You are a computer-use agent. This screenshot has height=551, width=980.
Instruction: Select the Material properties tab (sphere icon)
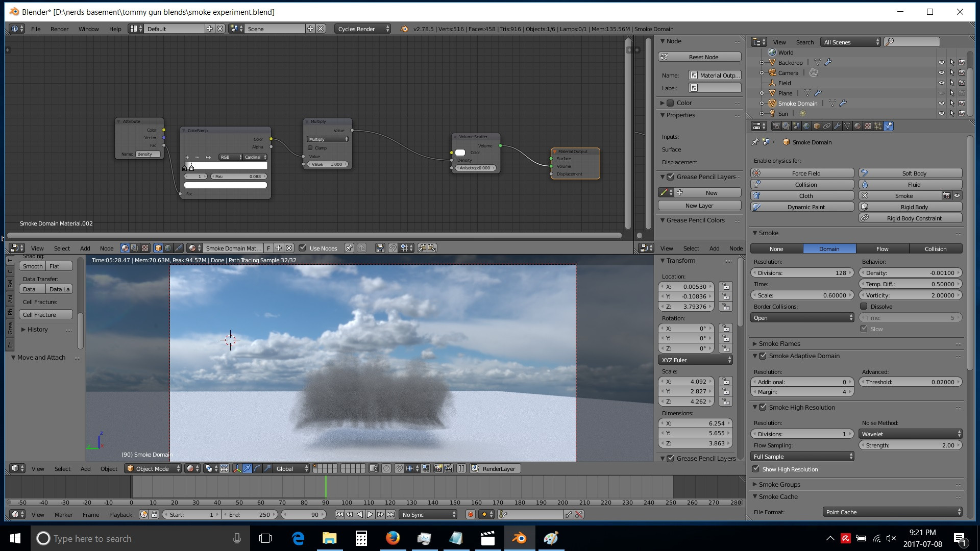[x=857, y=126]
